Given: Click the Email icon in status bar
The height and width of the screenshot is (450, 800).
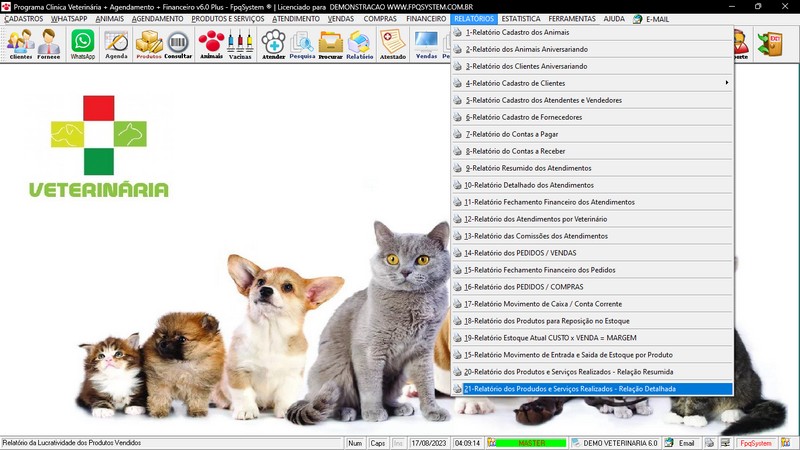Looking at the screenshot, I should [669, 443].
